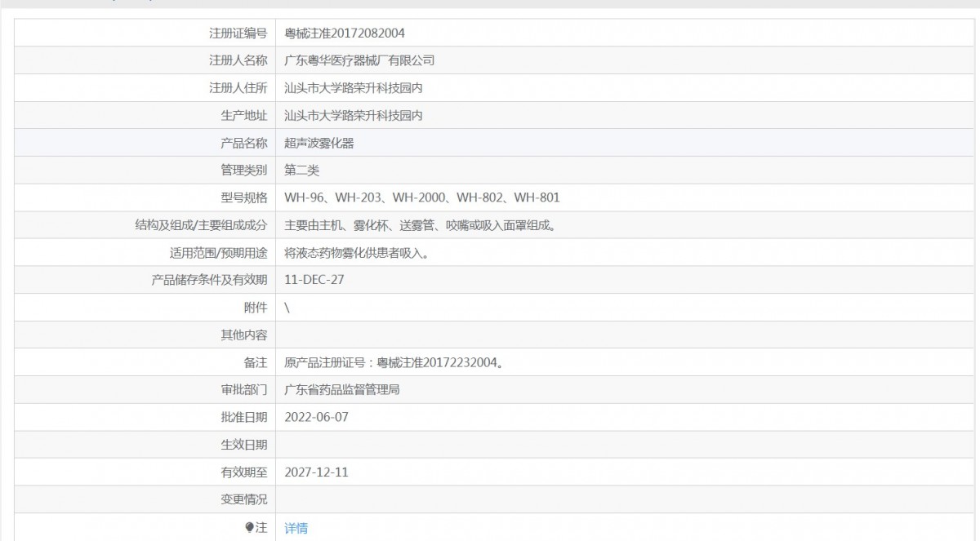980x541 pixels.
Task: Click the structure description 主要由主机、雾化杯
Action: [421, 225]
